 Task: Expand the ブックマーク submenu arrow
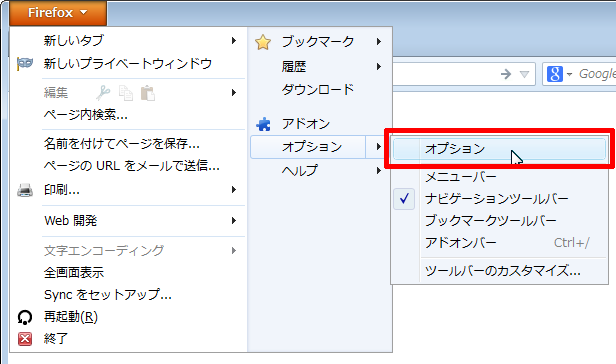tap(379, 42)
